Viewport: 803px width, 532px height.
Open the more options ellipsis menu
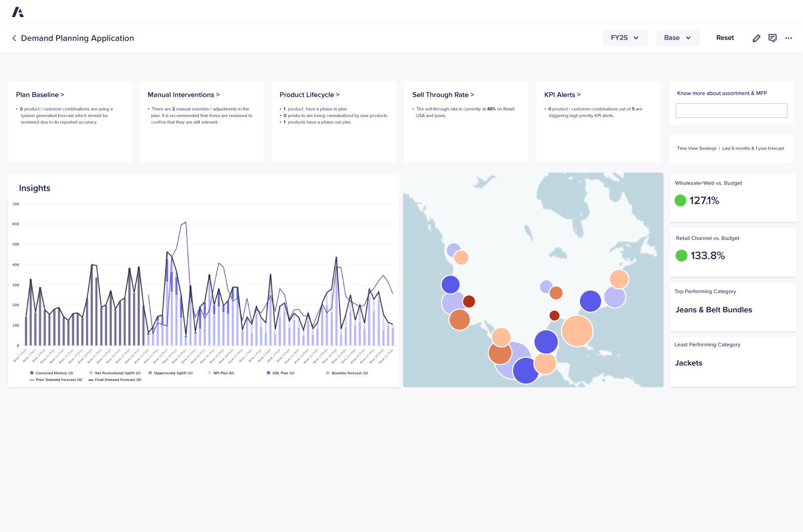pos(788,38)
